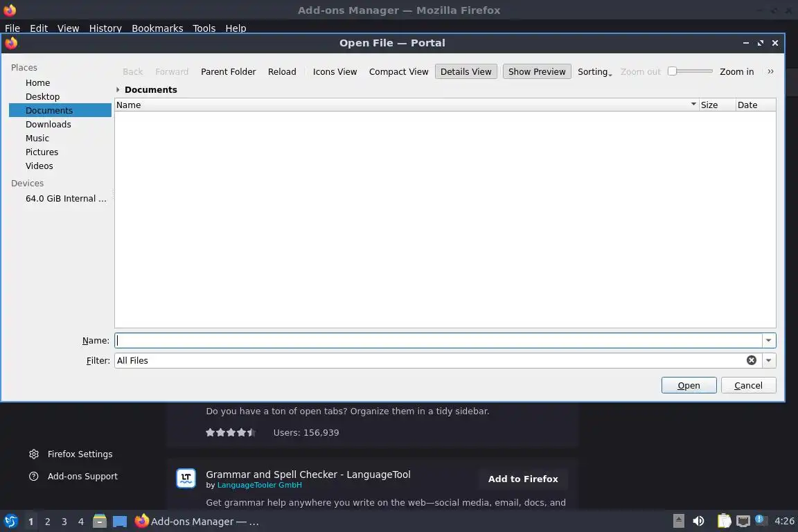798x532 pixels.
Task: Select Music in Places
Action: pos(60,138)
